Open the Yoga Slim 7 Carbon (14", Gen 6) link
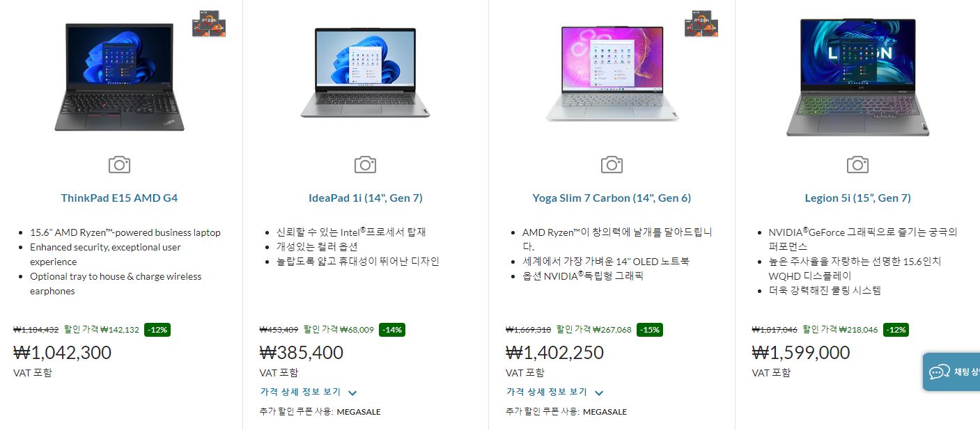 point(612,198)
